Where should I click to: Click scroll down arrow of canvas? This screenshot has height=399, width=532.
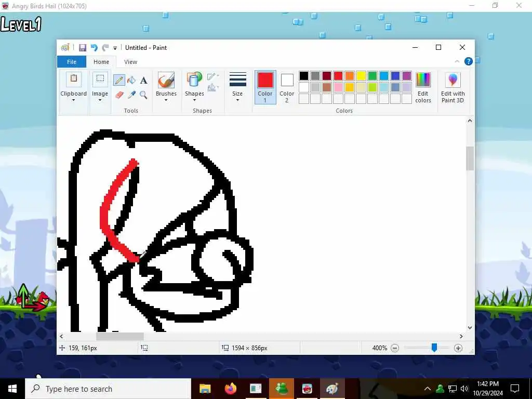click(470, 327)
